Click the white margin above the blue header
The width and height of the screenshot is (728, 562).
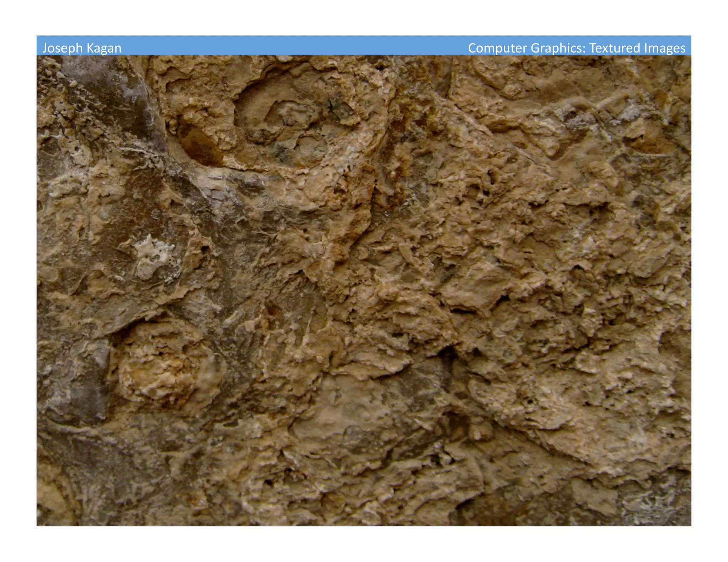point(364,18)
